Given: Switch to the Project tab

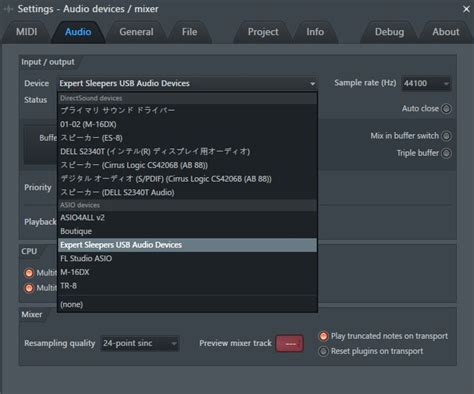Looking at the screenshot, I should click(263, 32).
